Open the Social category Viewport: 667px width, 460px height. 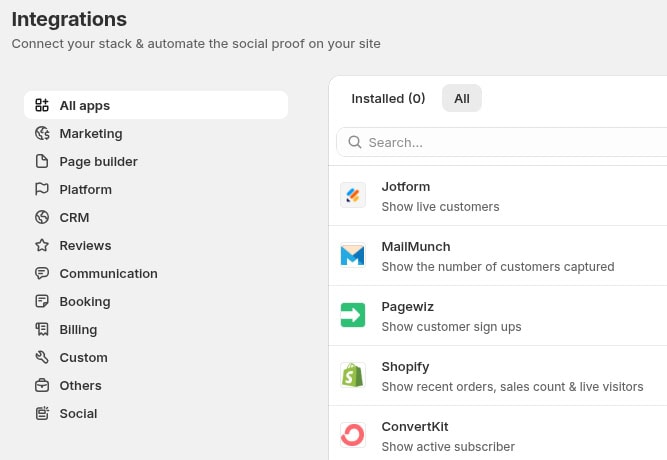[x=78, y=413]
